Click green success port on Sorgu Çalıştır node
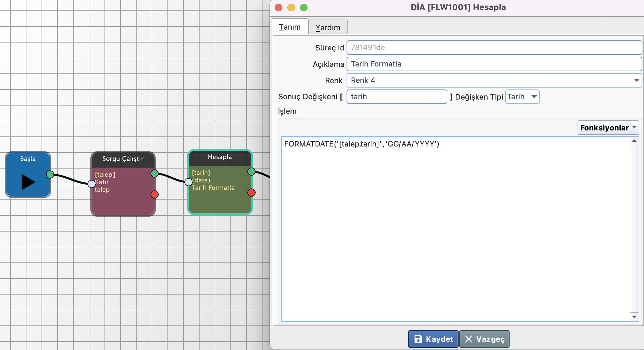The width and height of the screenshot is (644, 350). click(154, 173)
